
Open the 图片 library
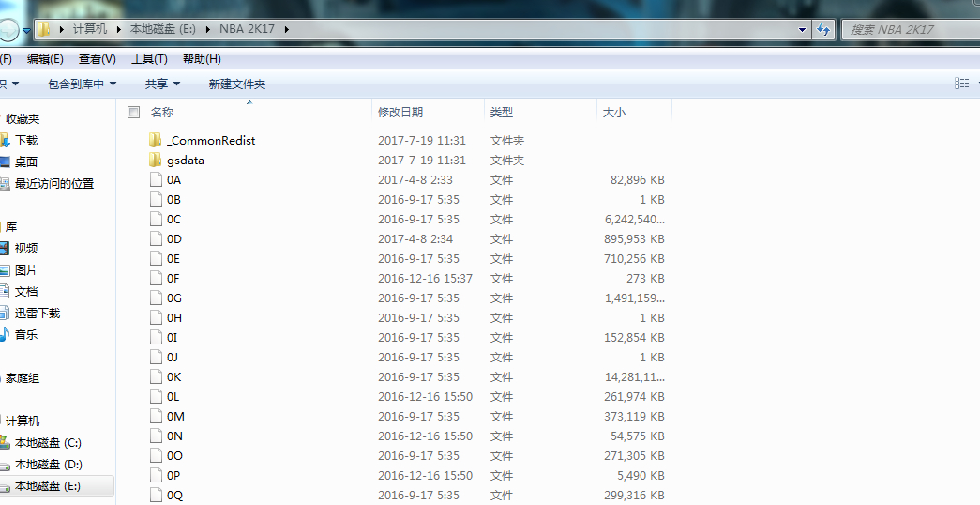coord(26,269)
